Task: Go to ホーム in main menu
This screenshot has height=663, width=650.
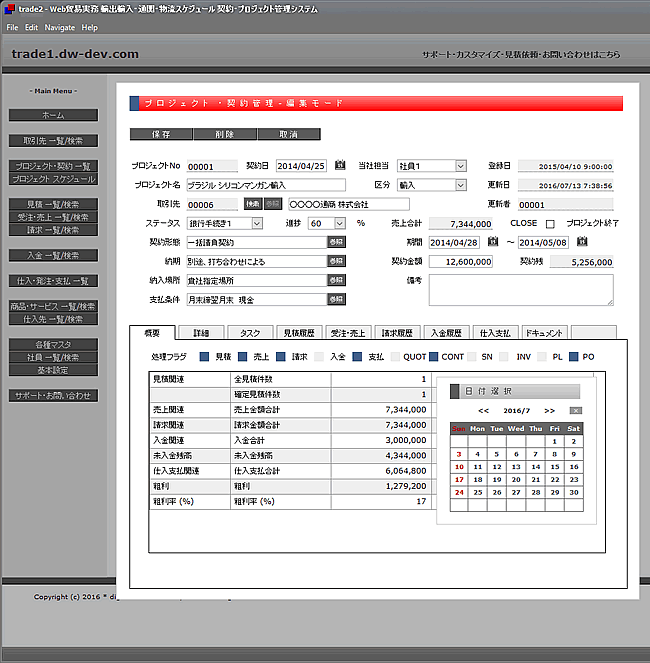Action: [x=53, y=115]
